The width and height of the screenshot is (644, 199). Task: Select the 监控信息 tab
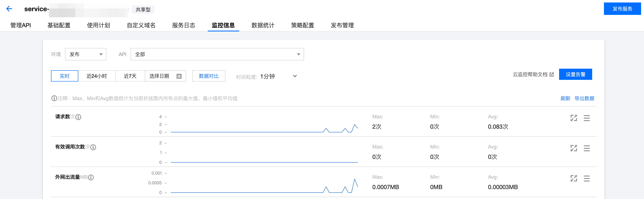223,25
